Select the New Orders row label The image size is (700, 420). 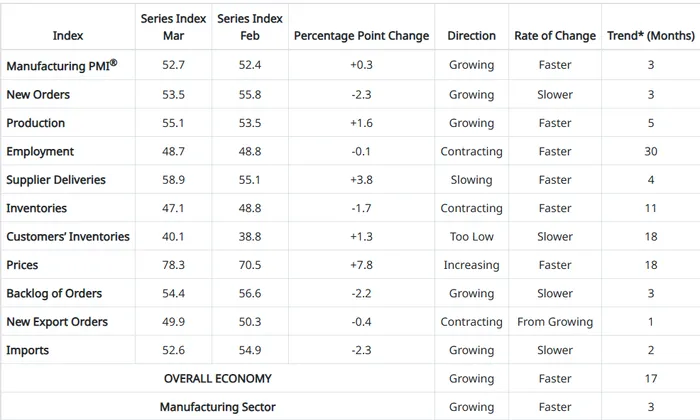[38, 95]
